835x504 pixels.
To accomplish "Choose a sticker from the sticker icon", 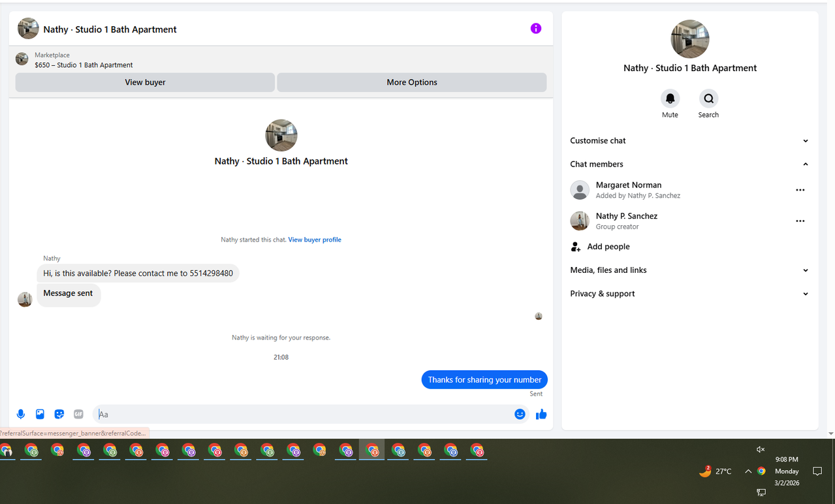I will (x=59, y=414).
